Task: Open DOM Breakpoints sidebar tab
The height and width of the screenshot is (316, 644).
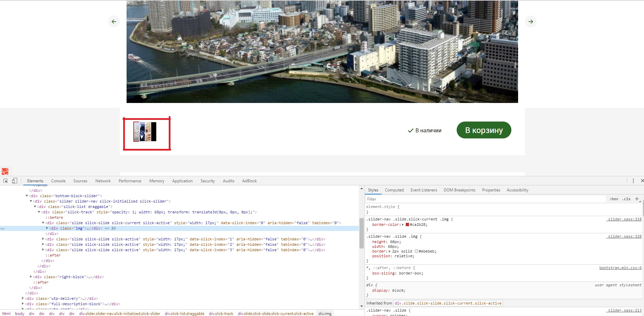Action: [459, 190]
